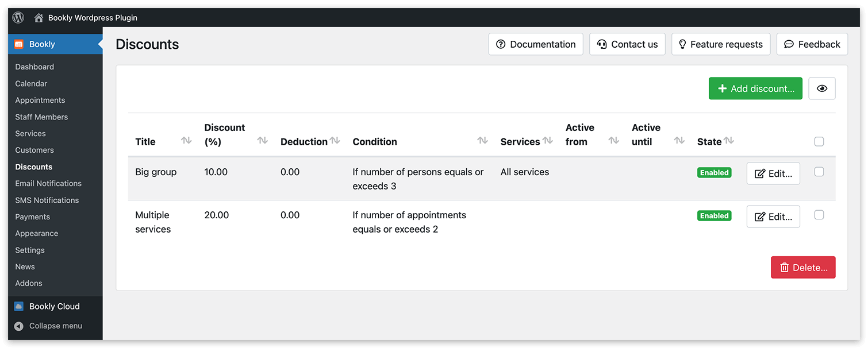Image resolution: width=868 pixels, height=348 pixels.
Task: Click the Discounts page heading
Action: [x=147, y=44]
